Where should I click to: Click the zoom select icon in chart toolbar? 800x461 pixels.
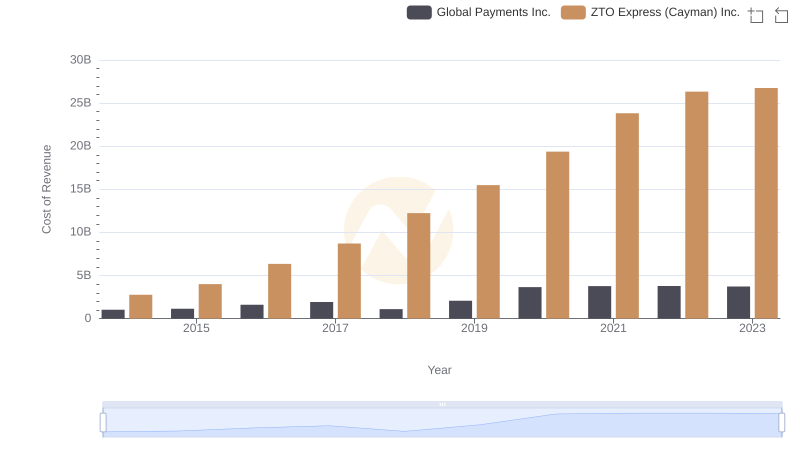(x=756, y=15)
